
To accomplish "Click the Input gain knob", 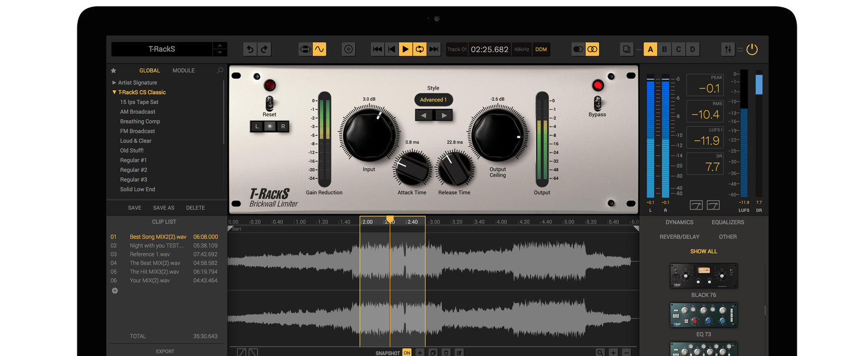I will [369, 135].
